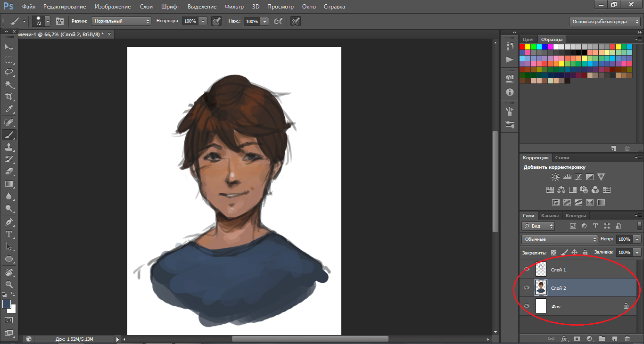Select the Rectangular Marquee tool

coord(9,60)
